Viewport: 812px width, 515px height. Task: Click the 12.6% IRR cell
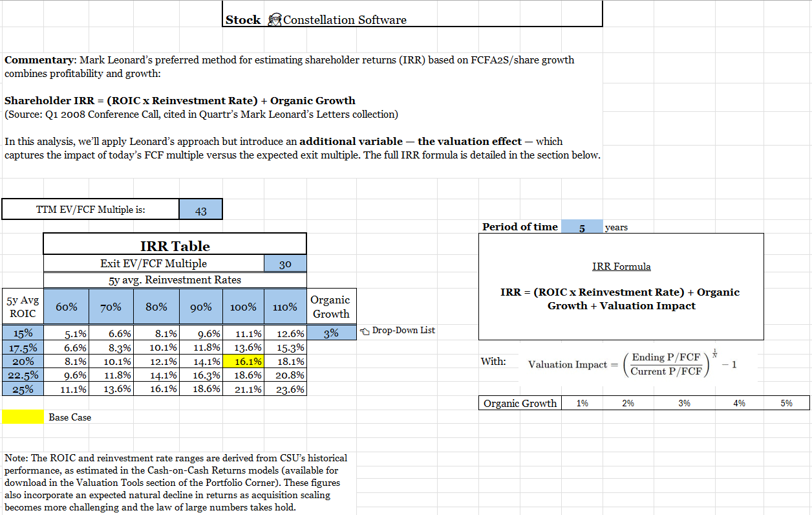[x=285, y=334]
